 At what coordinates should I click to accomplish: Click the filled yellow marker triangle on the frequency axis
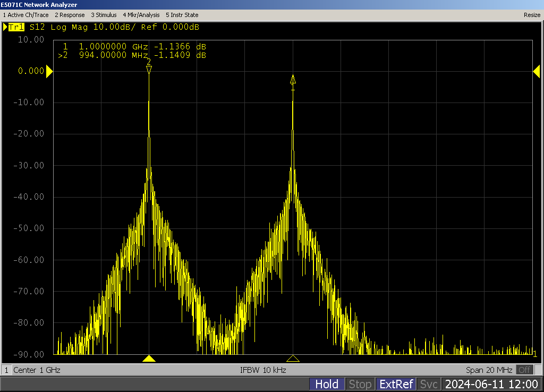click(149, 359)
